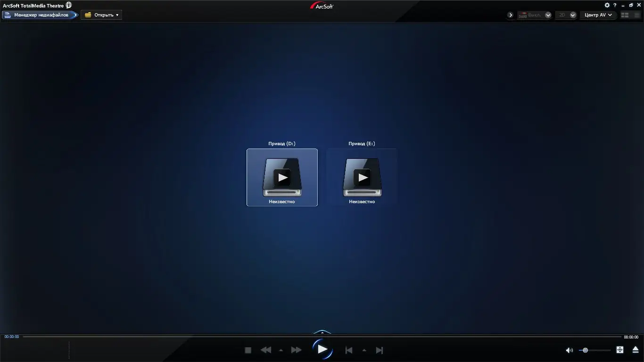Minimize the TotalMedia Theatre window
Screen dimensions: 644x362
623,5
